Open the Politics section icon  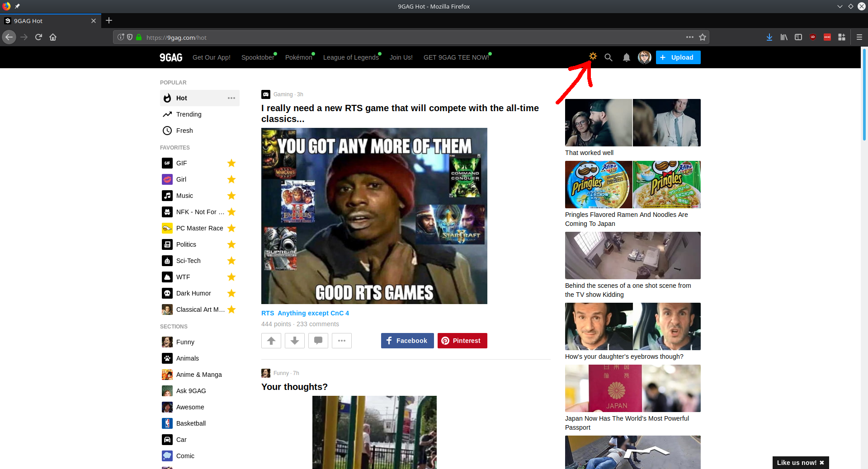click(x=167, y=244)
